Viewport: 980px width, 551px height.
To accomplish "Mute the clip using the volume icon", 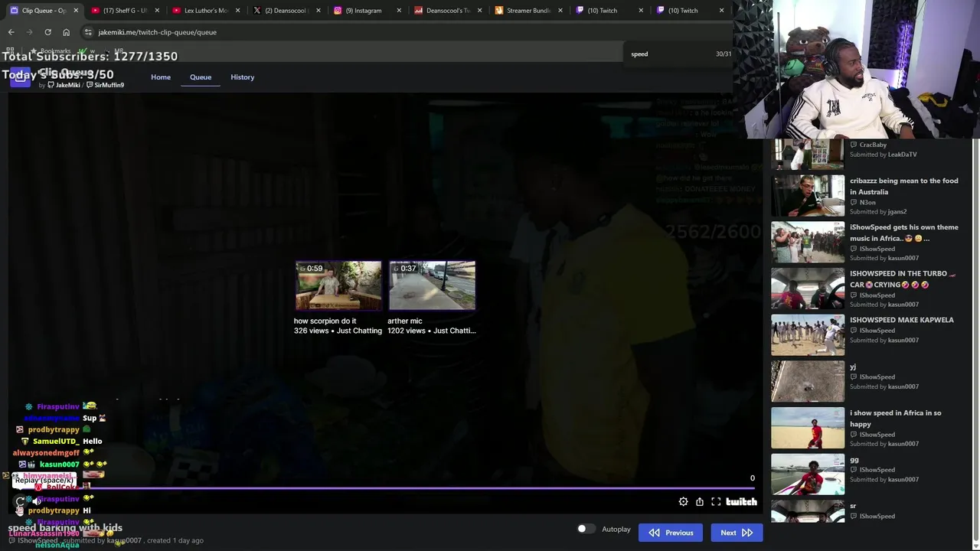I will (36, 502).
